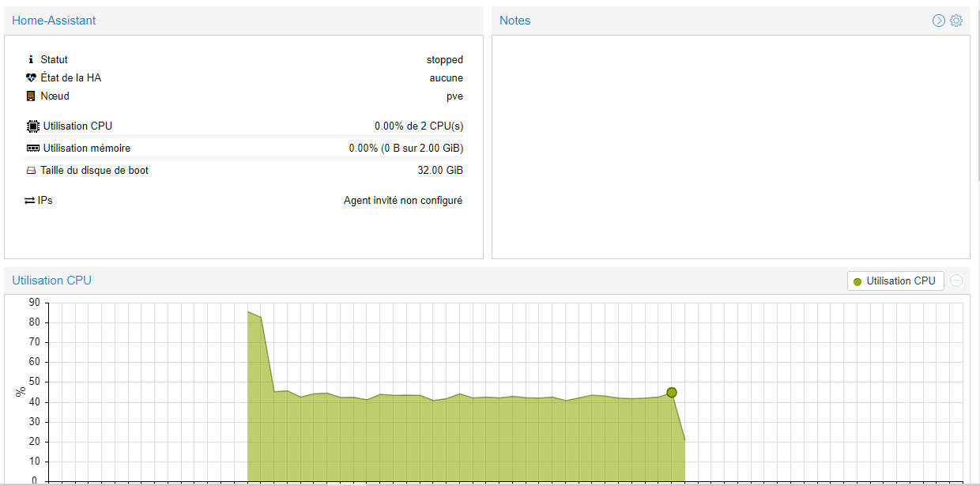Image resolution: width=980 pixels, height=486 pixels.
Task: Click the Notes panel collapse arrow icon
Action: point(939,21)
